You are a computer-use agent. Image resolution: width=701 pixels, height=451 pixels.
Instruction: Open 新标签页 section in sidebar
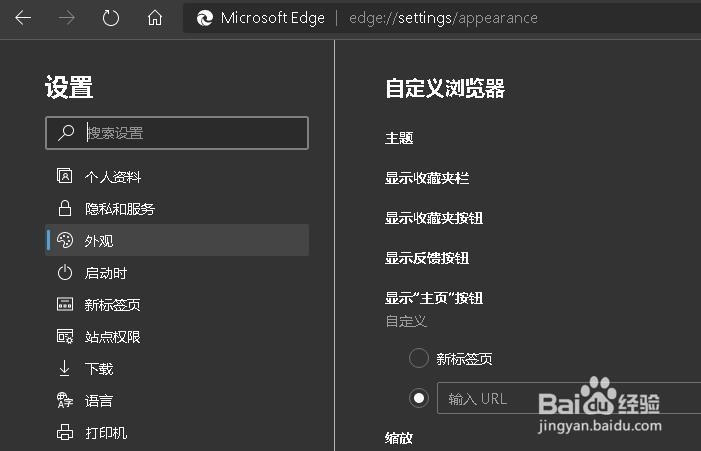point(177,304)
